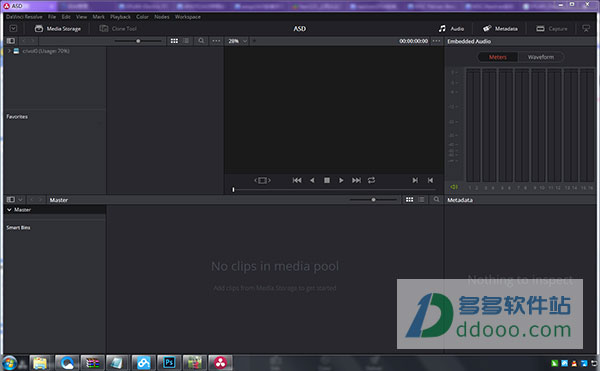Open the Media Storage panel button
600x371 pixels.
(x=58, y=29)
